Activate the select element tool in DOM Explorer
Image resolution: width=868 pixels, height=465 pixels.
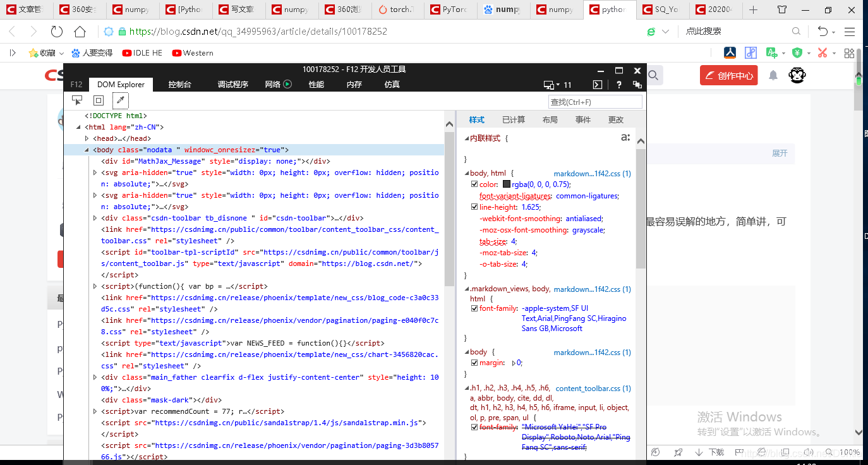(77, 100)
